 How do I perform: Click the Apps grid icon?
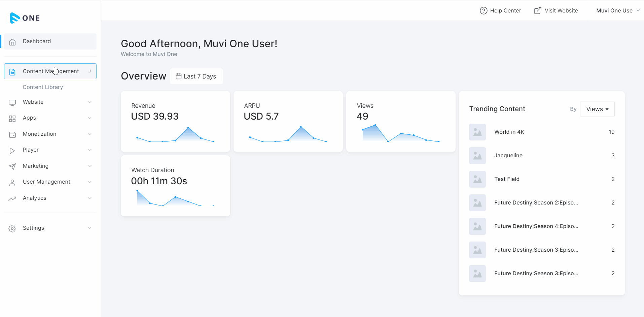click(x=12, y=118)
